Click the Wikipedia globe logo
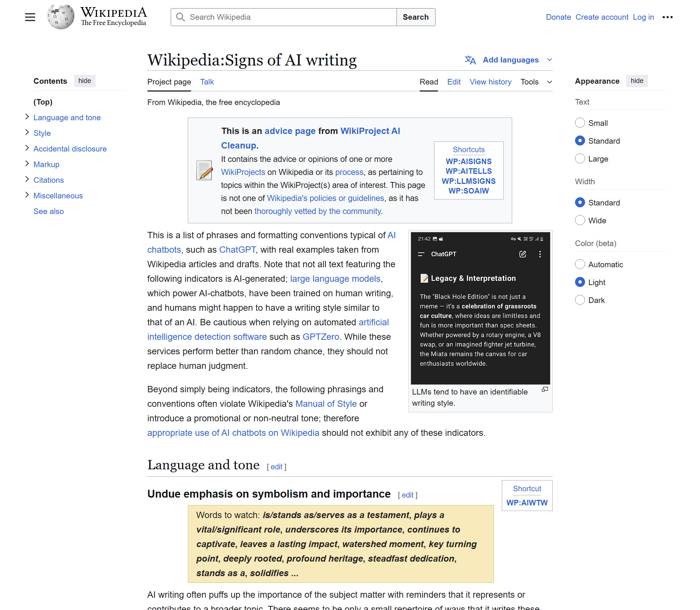This screenshot has width=700, height=610. click(x=61, y=17)
